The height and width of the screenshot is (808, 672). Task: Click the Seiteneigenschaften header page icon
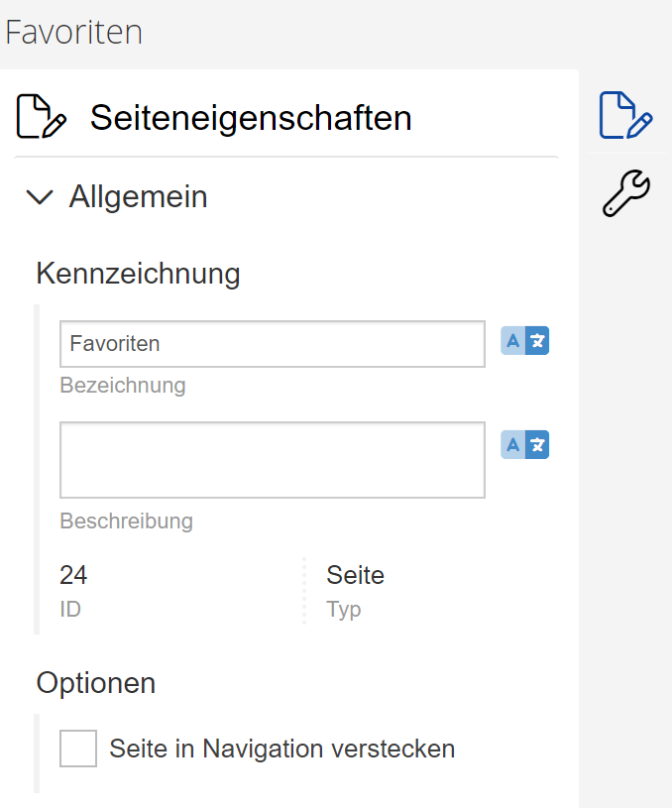(42, 116)
